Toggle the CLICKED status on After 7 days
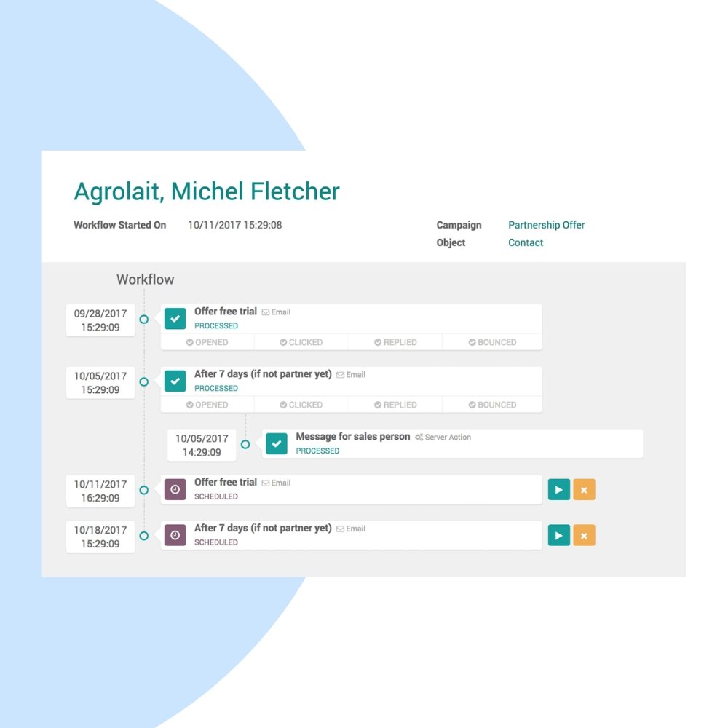Viewport: 728px width, 728px height. click(x=301, y=404)
